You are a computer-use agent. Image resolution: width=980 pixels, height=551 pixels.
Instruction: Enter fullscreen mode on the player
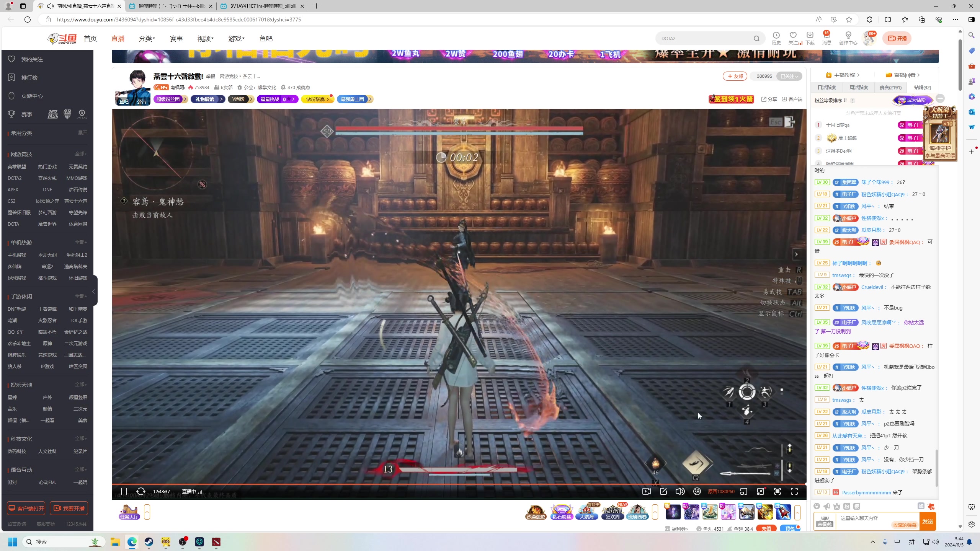pyautogui.click(x=794, y=491)
